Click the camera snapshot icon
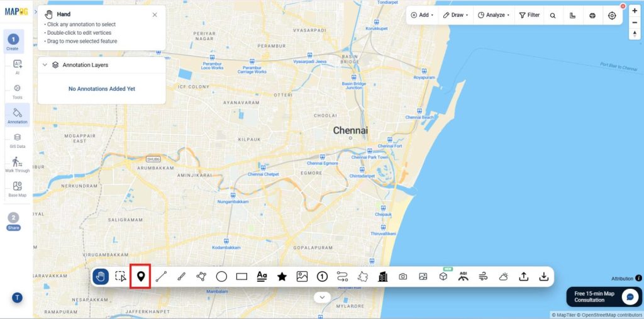This screenshot has width=644, height=319. coord(403,277)
